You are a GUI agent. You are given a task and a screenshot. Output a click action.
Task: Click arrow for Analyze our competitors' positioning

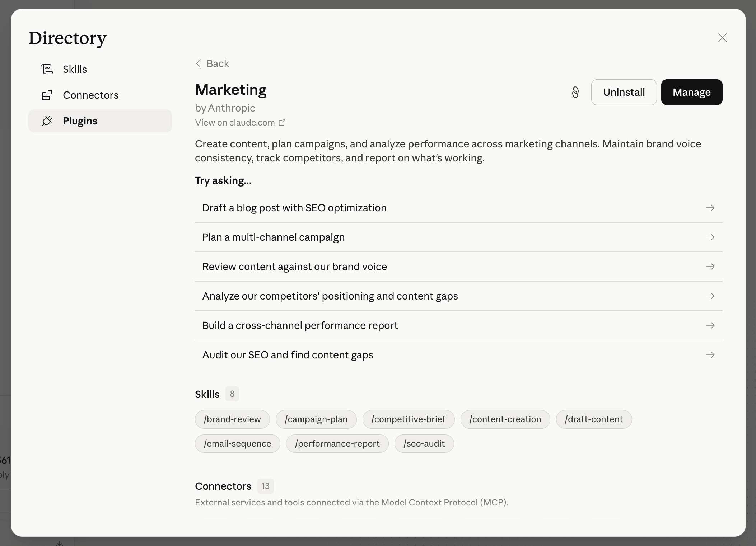[710, 296]
